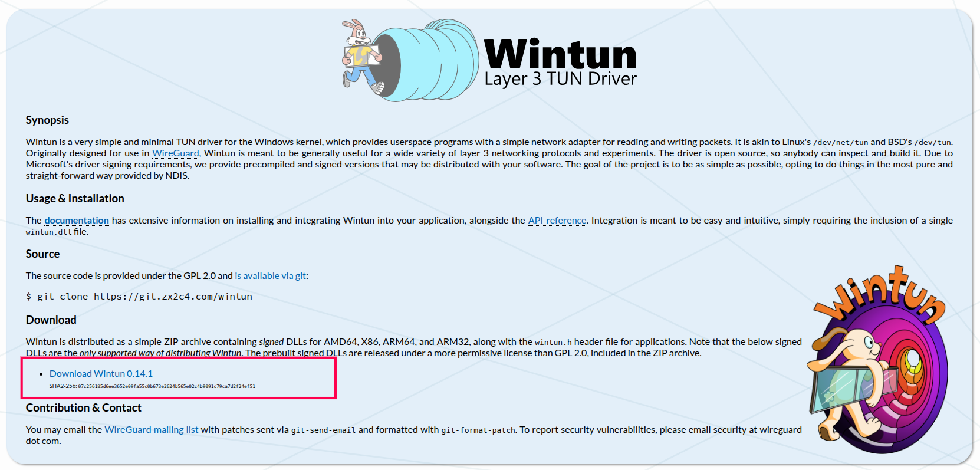Click the '/dev/net/tun' code text

(x=841, y=143)
